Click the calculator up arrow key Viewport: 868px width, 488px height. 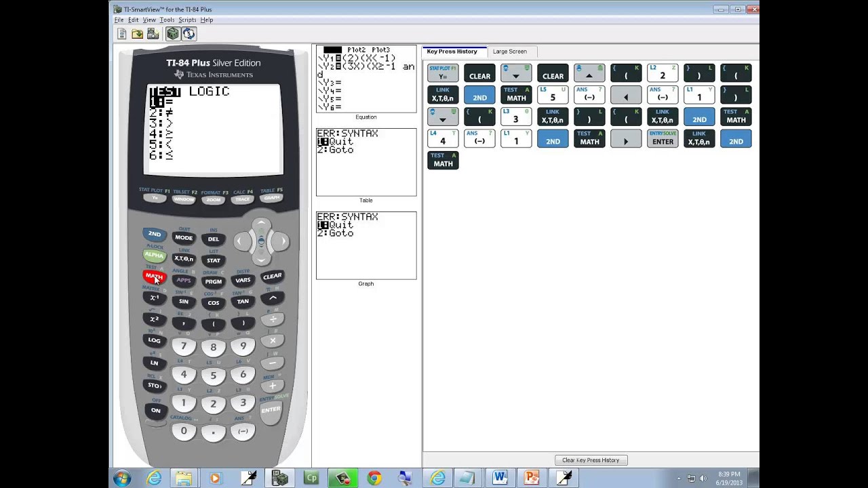(262, 224)
